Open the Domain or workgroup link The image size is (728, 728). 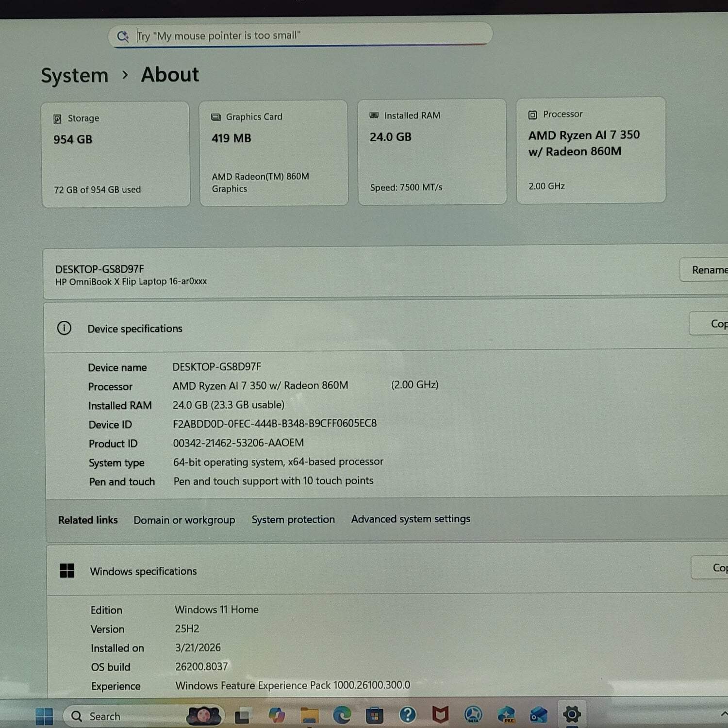[184, 520]
